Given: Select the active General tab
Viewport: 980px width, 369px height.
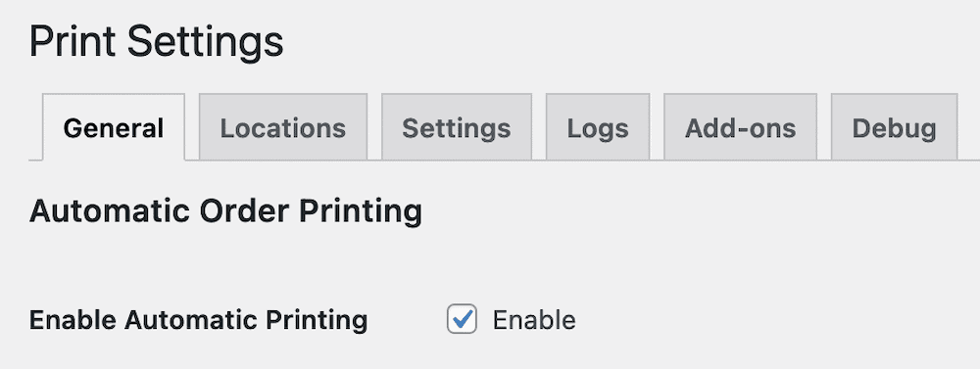Looking at the screenshot, I should [x=114, y=127].
